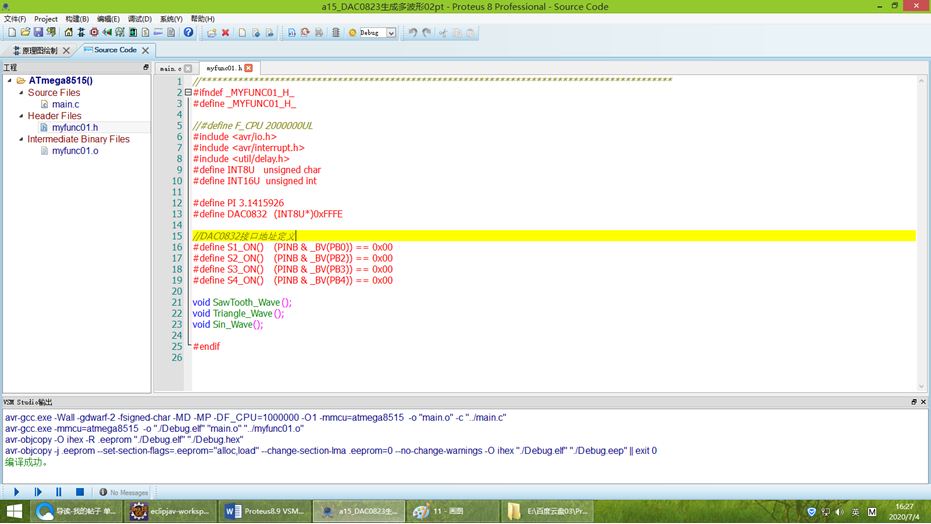Click the 'void Sin_Wave();' line

pos(227,325)
